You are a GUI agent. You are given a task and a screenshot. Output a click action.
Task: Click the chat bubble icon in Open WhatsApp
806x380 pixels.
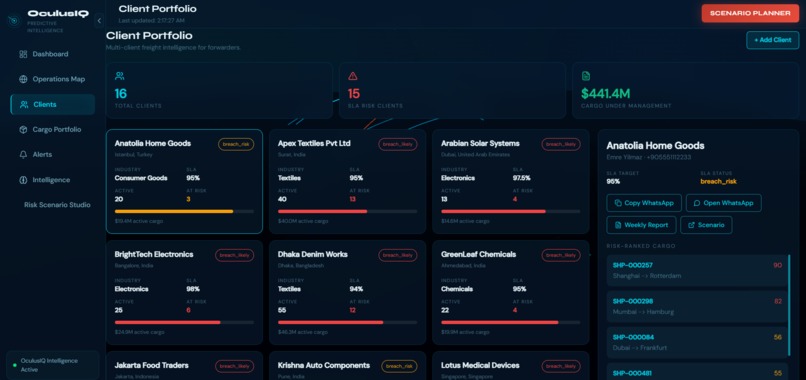(697, 203)
